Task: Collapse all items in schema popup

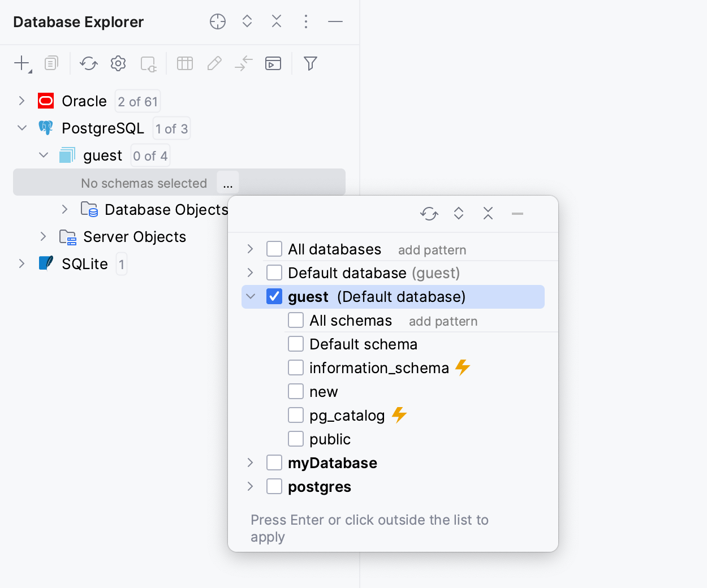Action: click(488, 214)
